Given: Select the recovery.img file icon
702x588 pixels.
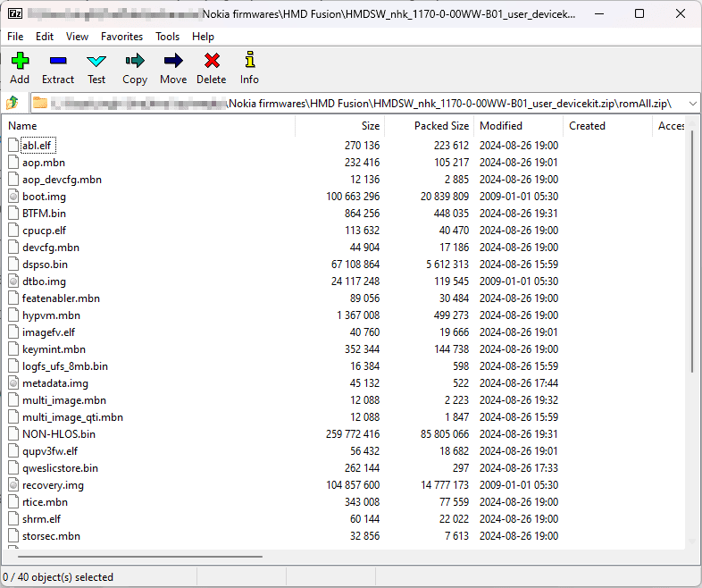Looking at the screenshot, I should (x=14, y=485).
